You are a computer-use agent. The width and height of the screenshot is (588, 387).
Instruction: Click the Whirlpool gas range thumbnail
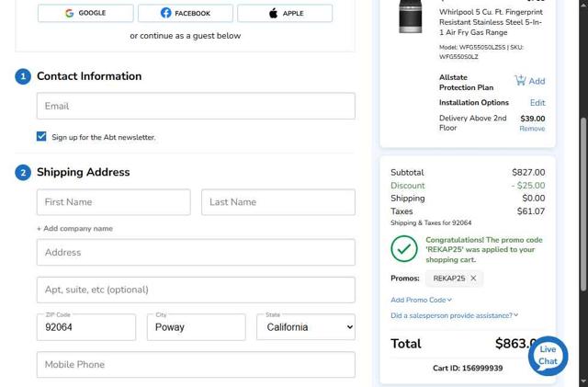[x=410, y=18]
